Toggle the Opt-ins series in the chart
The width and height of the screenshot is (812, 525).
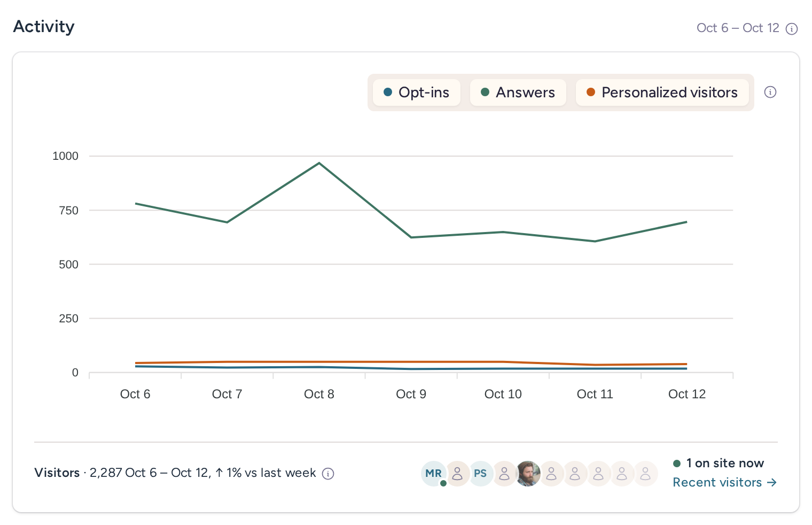tap(417, 92)
